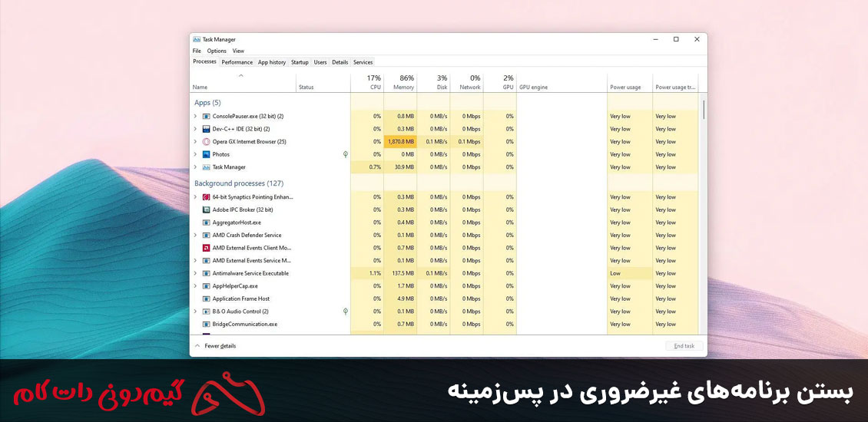The width and height of the screenshot is (868, 422).
Task: Click the AggregatorHost.exe icon
Action: 207,223
